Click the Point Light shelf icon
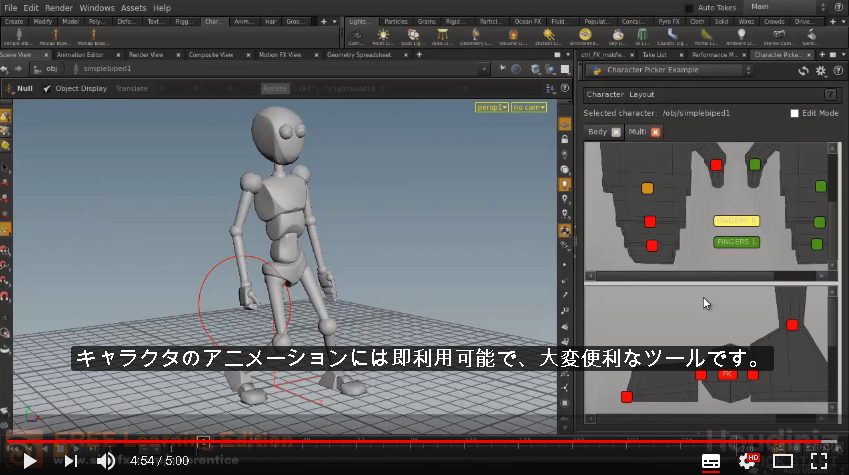 (383, 37)
